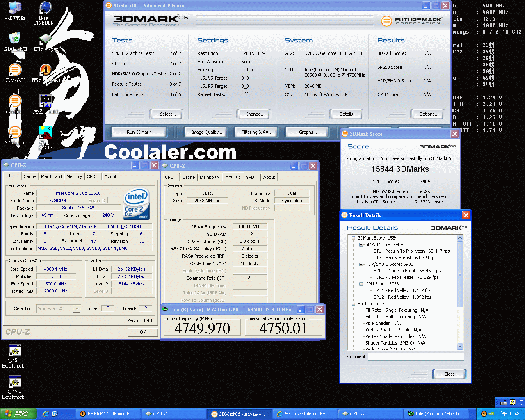The width and height of the screenshot is (525, 420).
Task: Open the Processor #1 selection dropdown
Action: click(77, 309)
